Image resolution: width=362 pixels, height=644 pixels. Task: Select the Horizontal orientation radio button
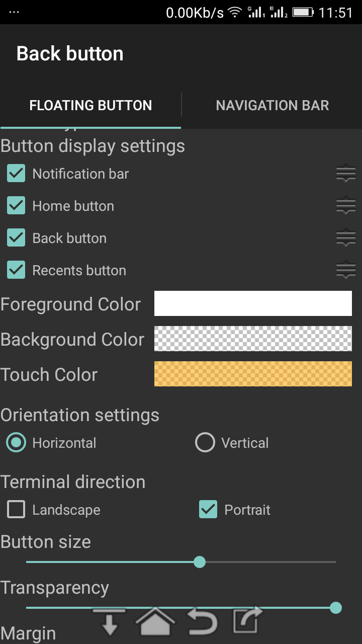click(x=16, y=443)
